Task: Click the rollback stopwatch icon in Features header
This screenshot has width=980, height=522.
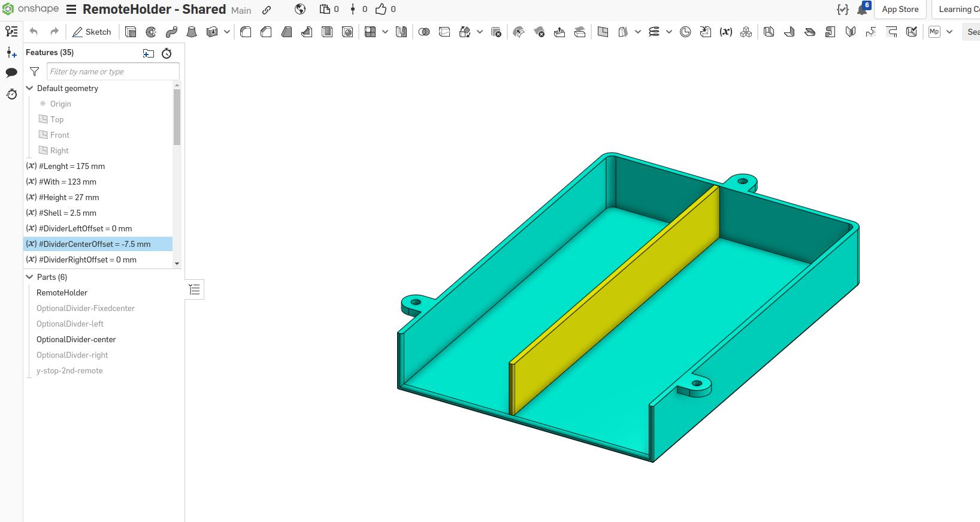Action: pos(167,53)
